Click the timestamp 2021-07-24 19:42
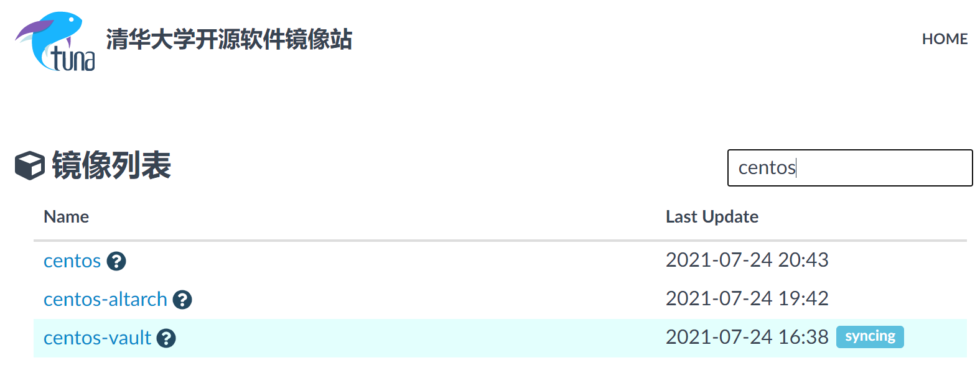 747,298
